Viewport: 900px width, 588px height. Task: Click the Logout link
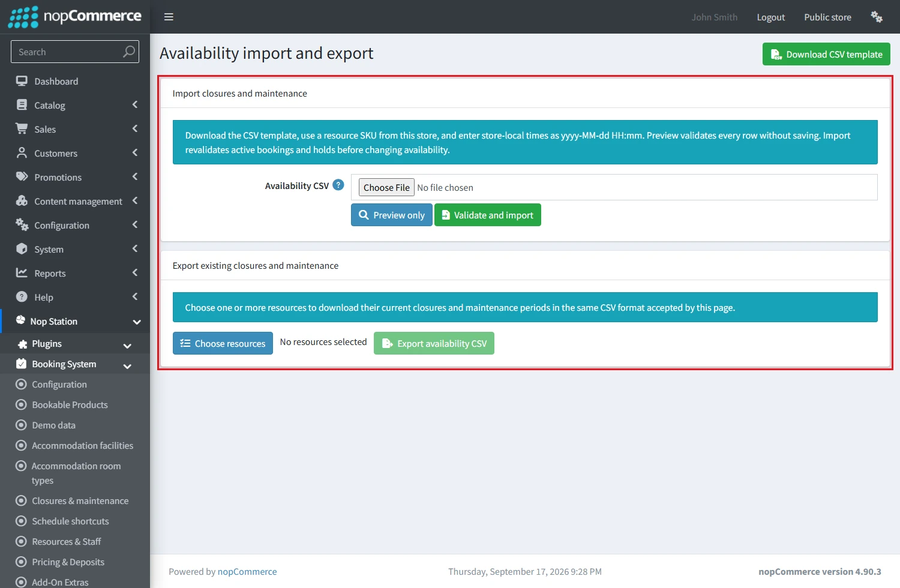pyautogui.click(x=770, y=17)
